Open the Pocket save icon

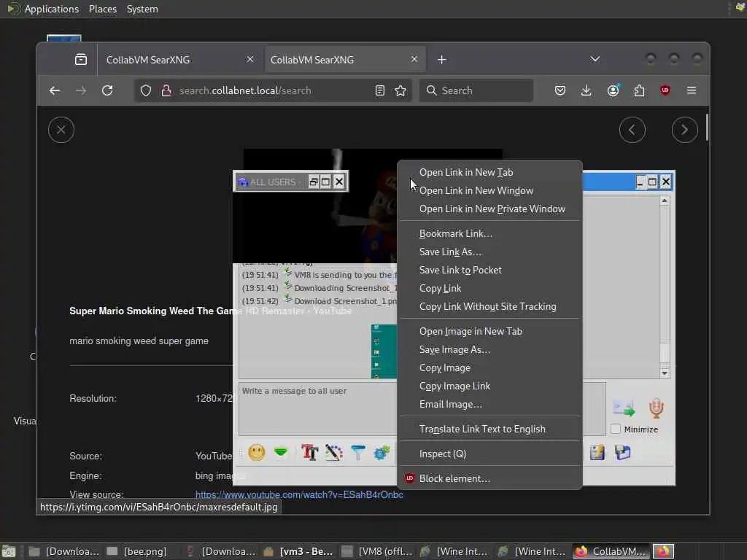(x=560, y=90)
